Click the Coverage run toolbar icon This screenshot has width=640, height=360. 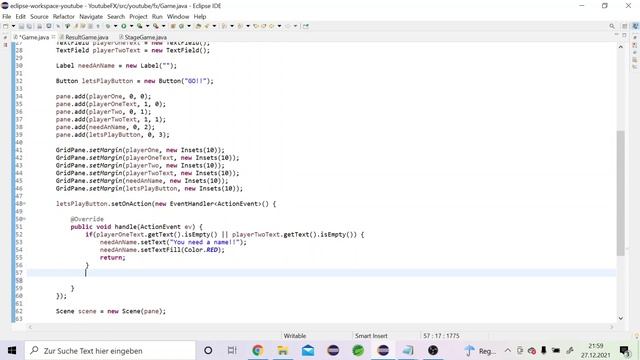140,26
